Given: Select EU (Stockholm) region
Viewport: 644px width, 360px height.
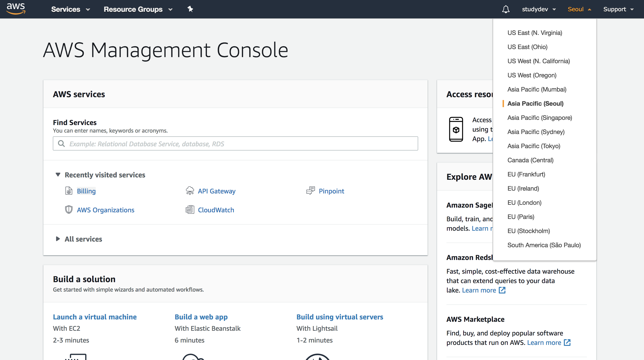Looking at the screenshot, I should coord(529,231).
